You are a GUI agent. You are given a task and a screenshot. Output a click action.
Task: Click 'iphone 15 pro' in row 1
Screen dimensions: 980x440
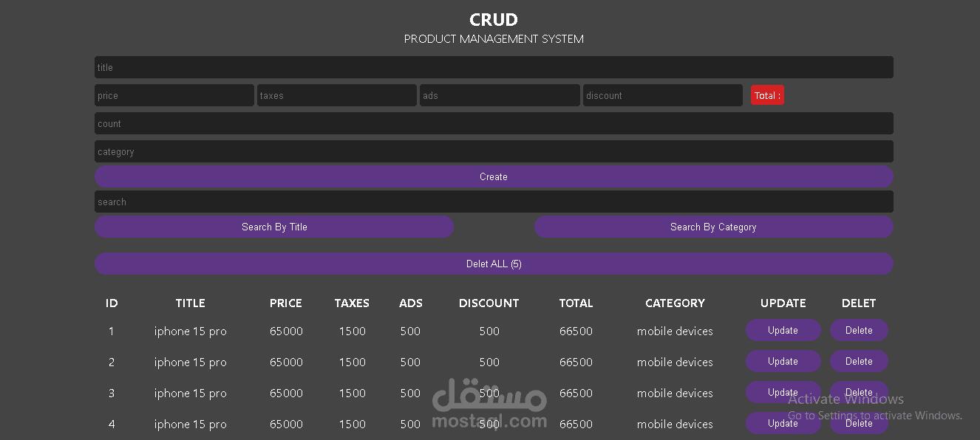click(x=191, y=331)
